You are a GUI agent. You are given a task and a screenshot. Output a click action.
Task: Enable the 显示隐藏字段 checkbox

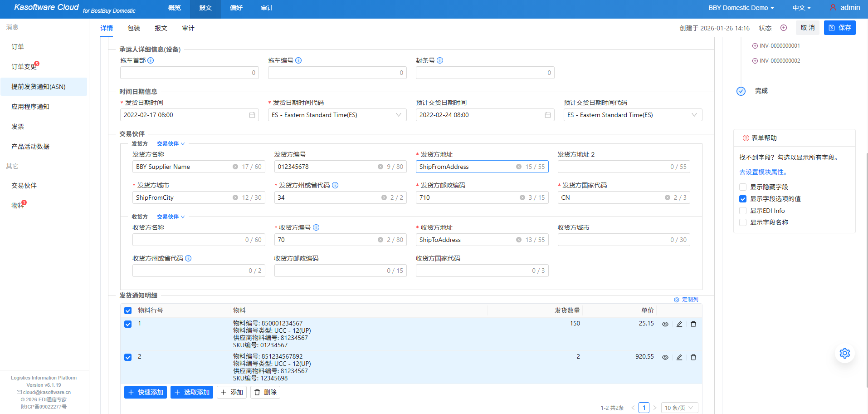743,187
